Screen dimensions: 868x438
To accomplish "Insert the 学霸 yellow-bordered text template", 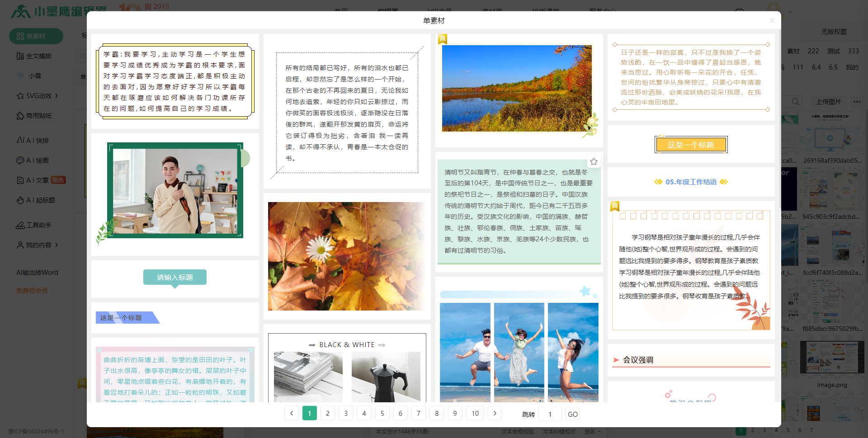I will tap(175, 81).
